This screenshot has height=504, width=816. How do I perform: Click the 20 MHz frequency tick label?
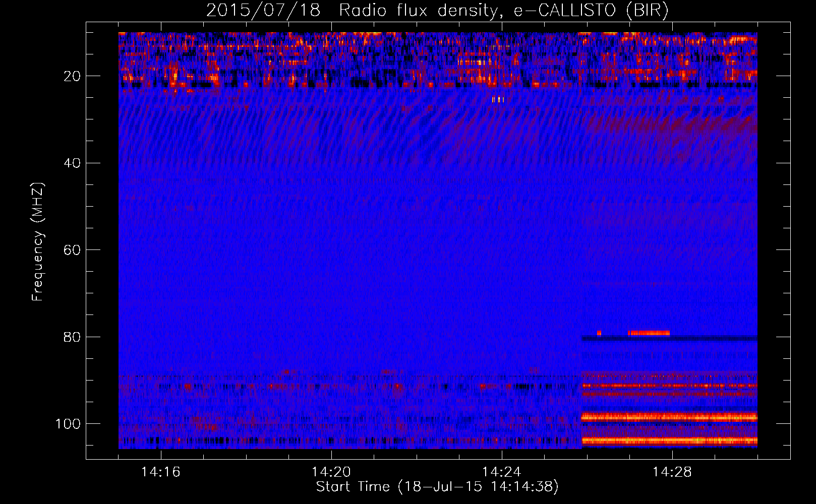point(73,76)
